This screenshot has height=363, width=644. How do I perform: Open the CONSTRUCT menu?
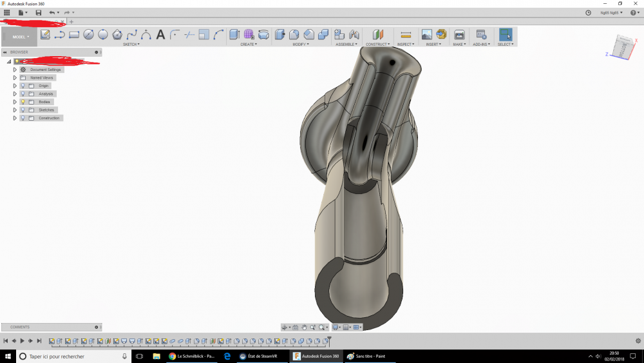pos(377,44)
